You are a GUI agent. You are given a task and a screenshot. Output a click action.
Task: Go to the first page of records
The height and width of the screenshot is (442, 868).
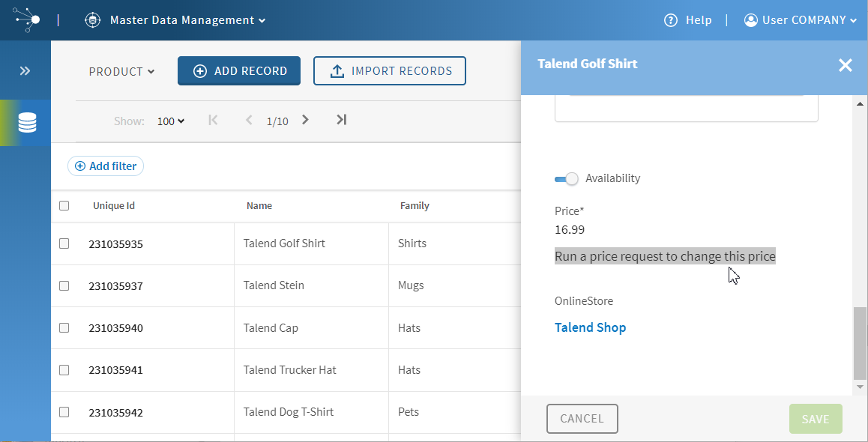point(214,120)
